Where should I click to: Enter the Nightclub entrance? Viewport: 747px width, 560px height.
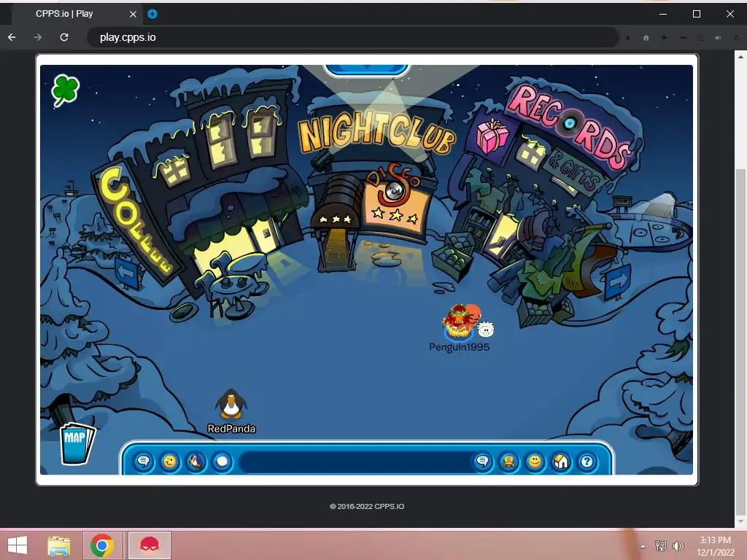[337, 248]
